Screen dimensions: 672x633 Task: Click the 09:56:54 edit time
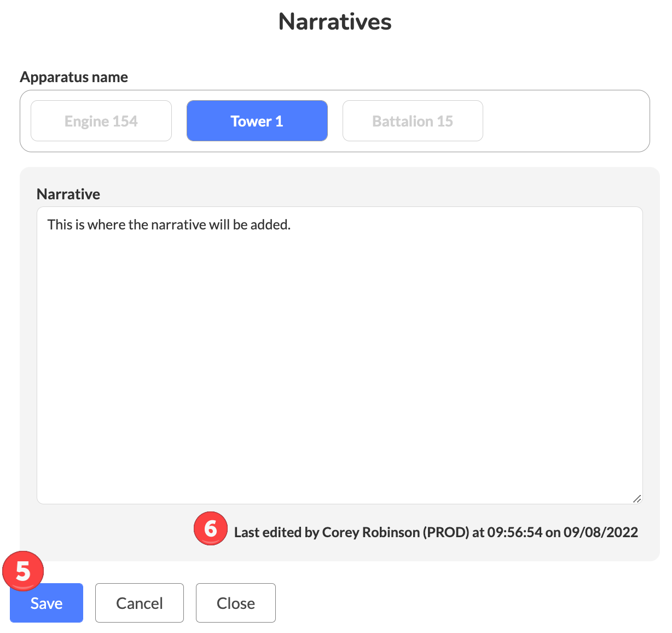point(514,532)
